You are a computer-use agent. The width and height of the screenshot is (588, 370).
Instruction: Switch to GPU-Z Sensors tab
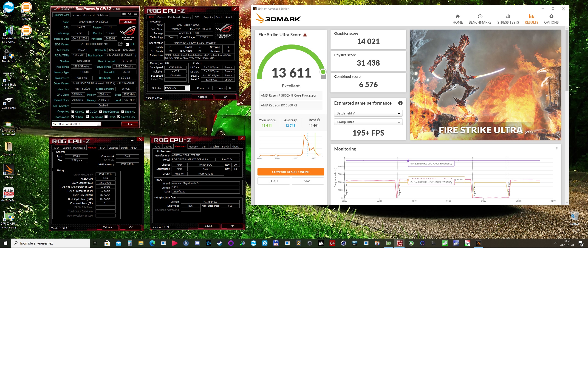[76, 15]
